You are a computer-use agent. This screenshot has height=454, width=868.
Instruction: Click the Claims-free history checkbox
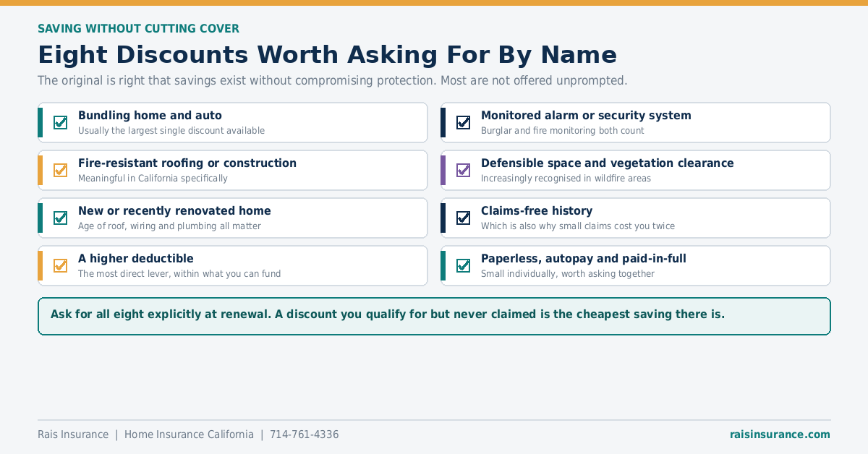click(x=464, y=218)
